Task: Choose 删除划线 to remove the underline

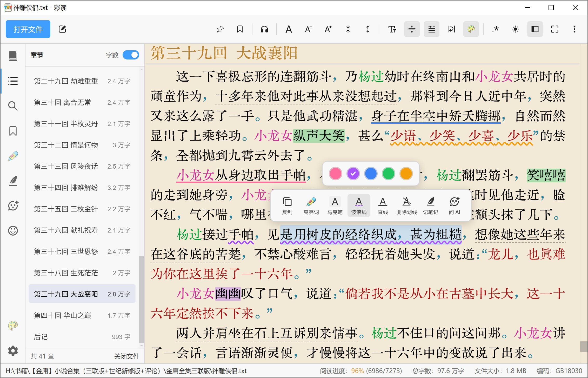Action: click(x=407, y=205)
